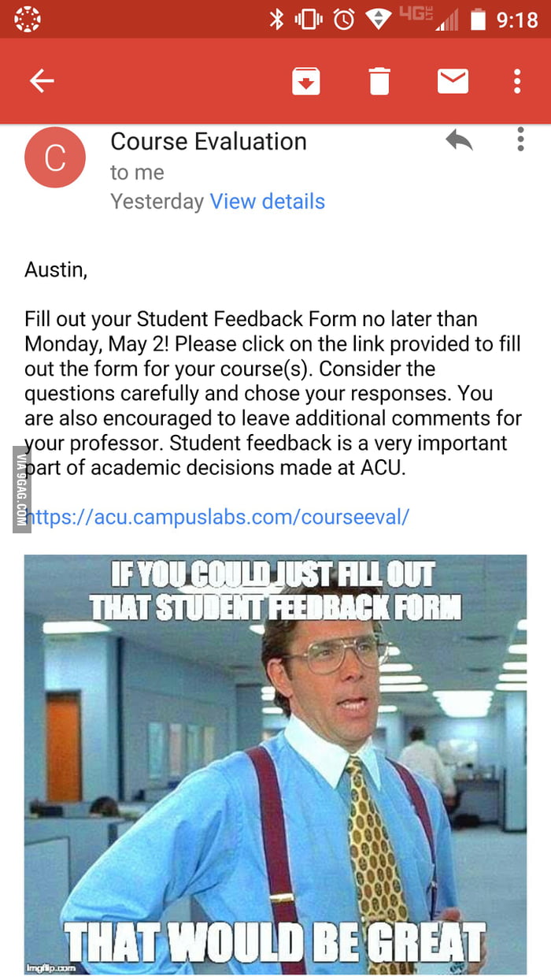This screenshot has height=980, width=551.
Task: Tap the Course Evaluation sender name
Action: (x=209, y=142)
